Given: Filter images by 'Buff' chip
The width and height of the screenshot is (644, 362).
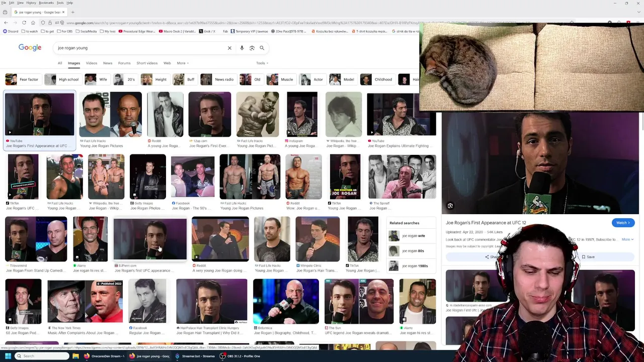Looking at the screenshot, I should 185,79.
